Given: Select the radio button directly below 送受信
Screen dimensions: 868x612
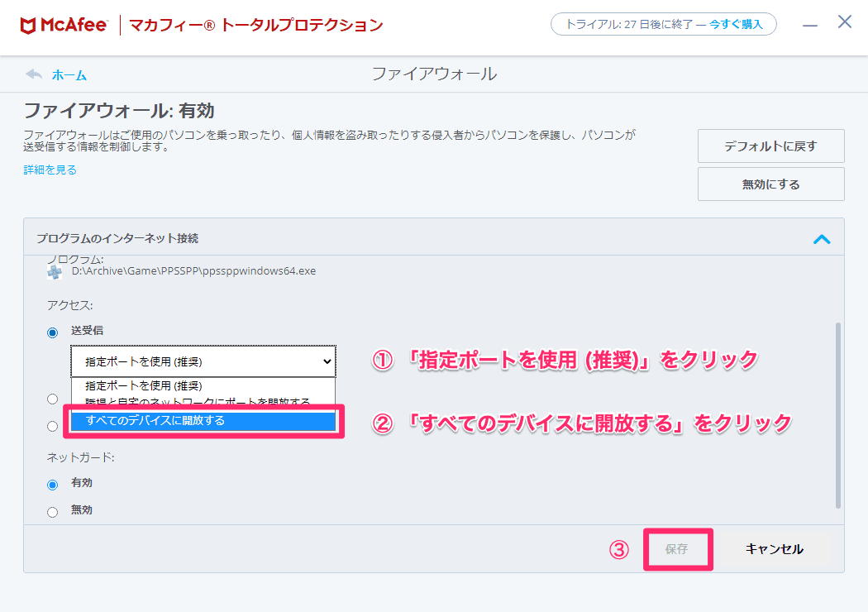Looking at the screenshot, I should [53, 399].
